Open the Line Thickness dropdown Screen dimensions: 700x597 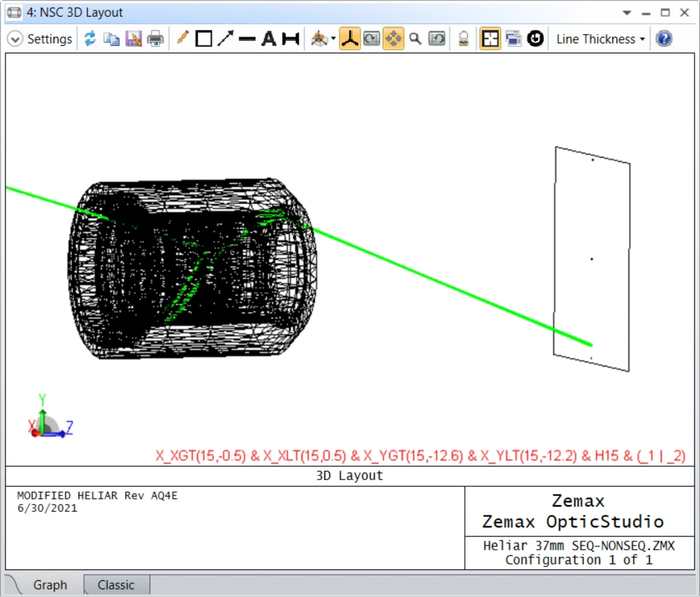point(600,39)
